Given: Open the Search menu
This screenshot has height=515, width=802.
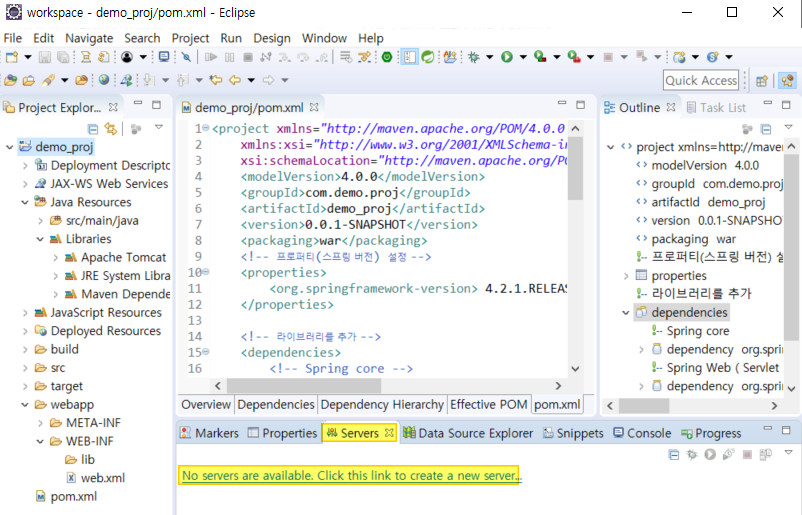Looking at the screenshot, I should point(142,38).
